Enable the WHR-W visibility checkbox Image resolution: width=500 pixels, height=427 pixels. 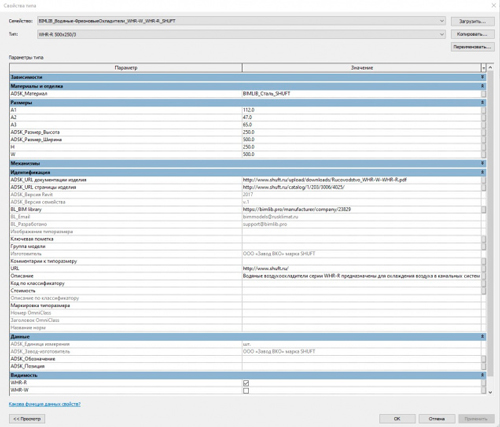(246, 391)
